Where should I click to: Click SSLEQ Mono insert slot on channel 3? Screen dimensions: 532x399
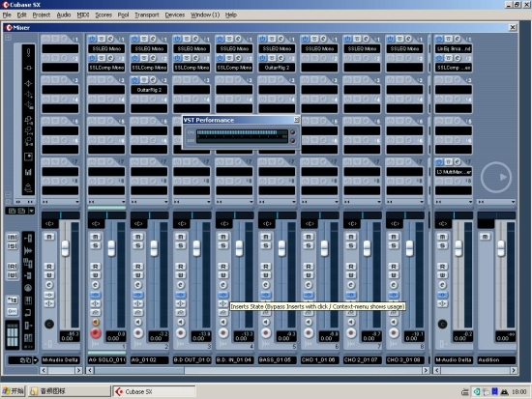pos(192,48)
